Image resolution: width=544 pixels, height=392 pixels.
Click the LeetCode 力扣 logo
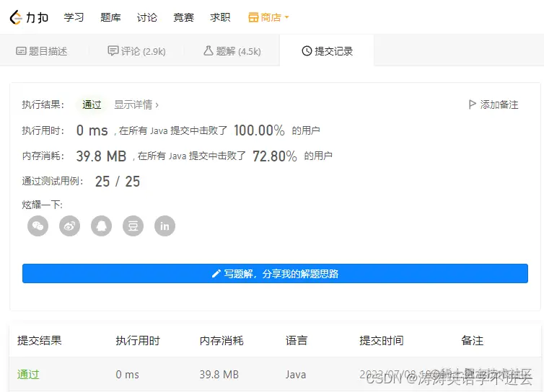click(29, 17)
